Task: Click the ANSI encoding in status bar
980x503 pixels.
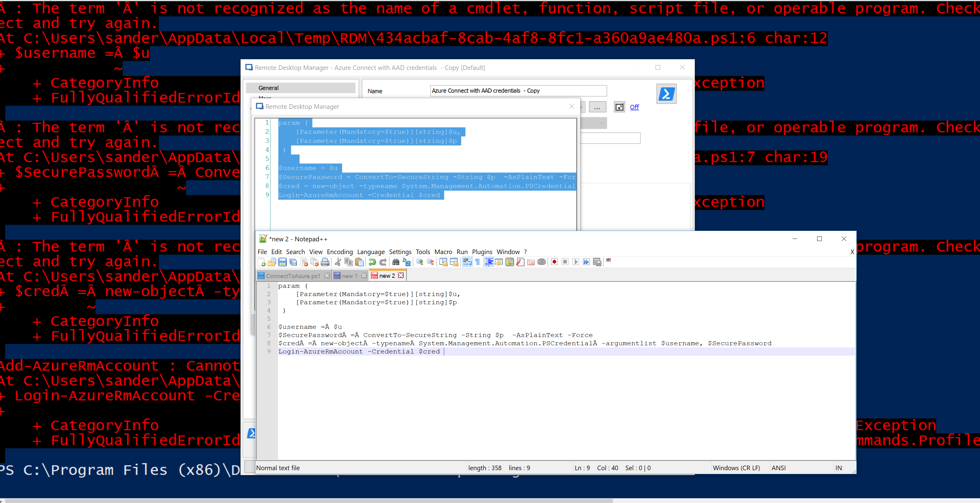Action: [x=778, y=468]
